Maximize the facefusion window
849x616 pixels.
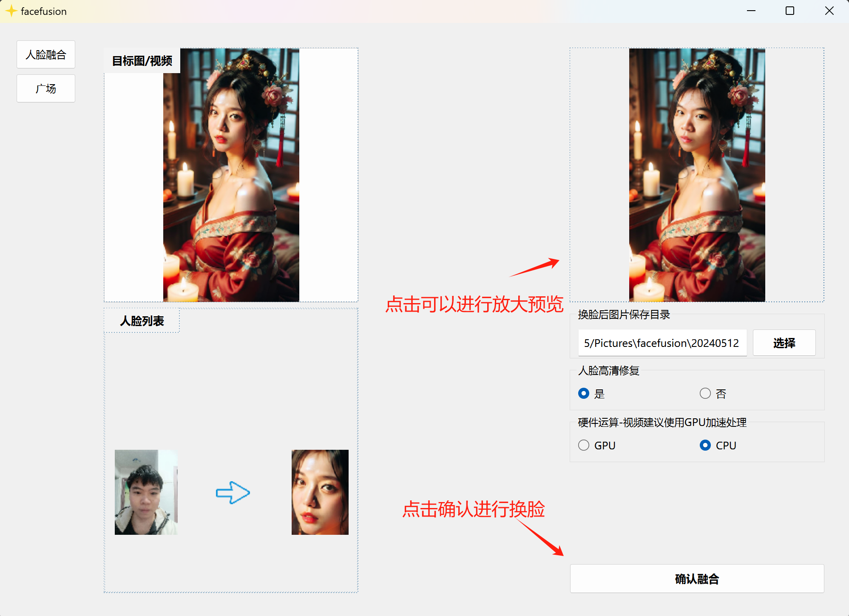coord(790,11)
